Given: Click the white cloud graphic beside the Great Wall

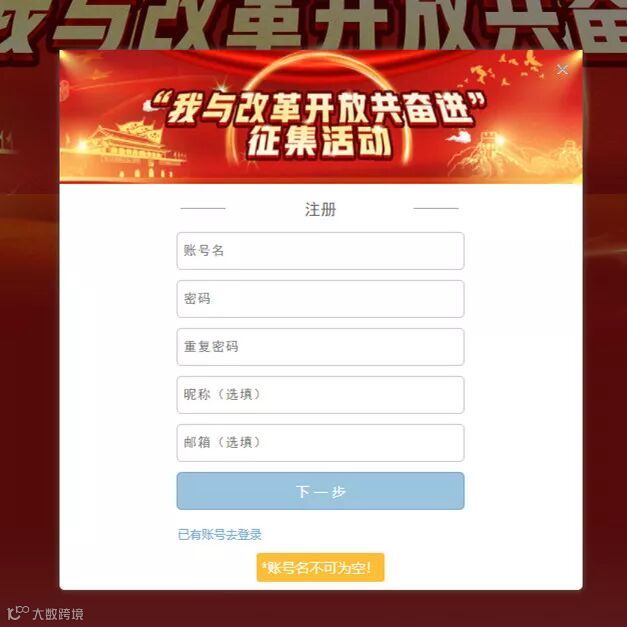Looking at the screenshot, I should 459,137.
